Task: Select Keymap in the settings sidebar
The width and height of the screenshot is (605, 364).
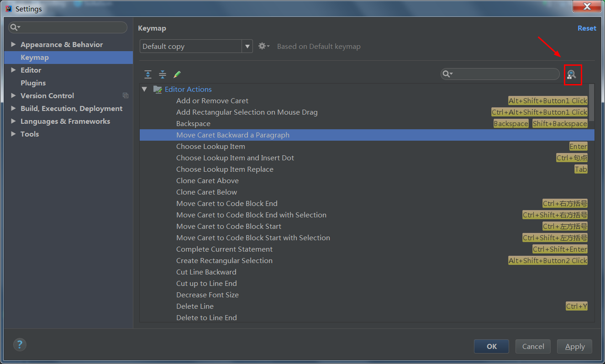Action: (x=68, y=57)
